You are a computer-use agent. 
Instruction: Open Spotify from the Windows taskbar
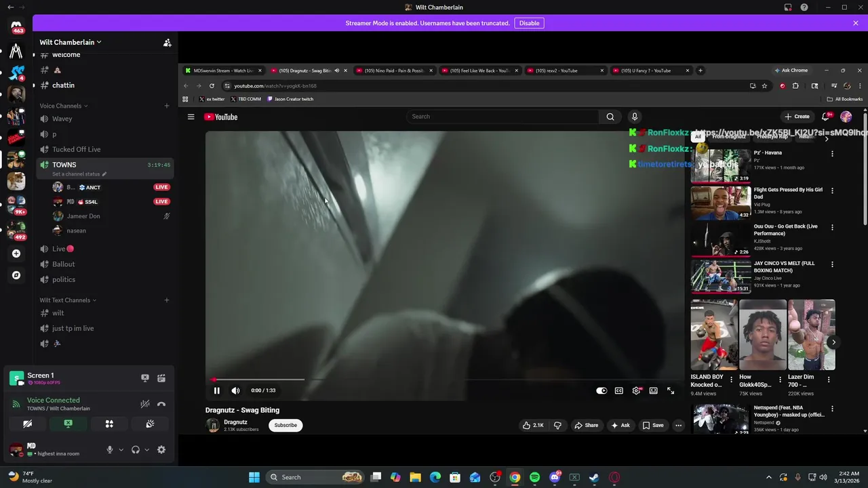point(534,477)
